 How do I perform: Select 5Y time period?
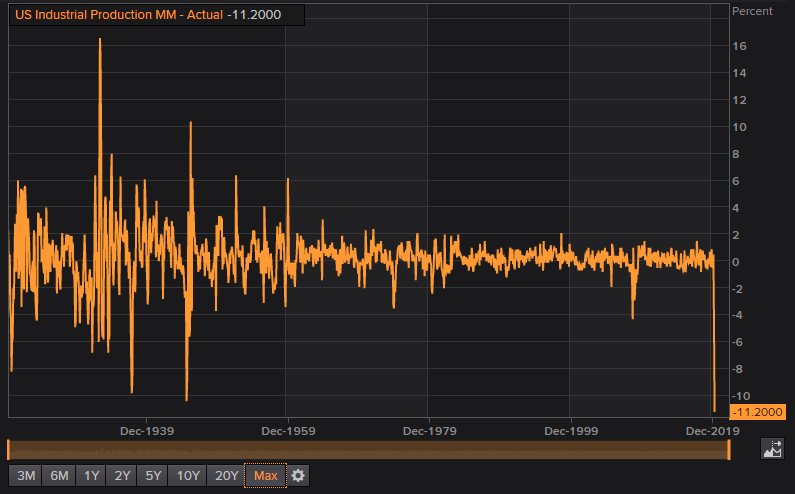(x=152, y=476)
